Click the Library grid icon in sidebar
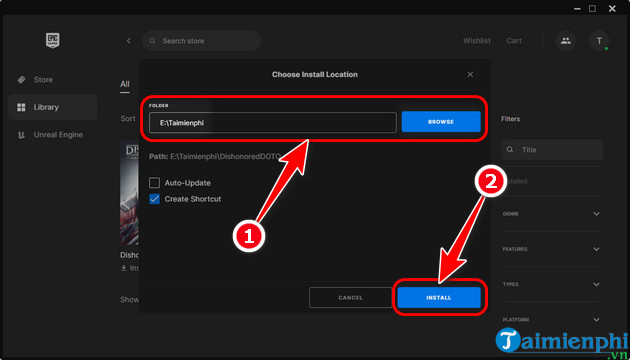The height and width of the screenshot is (360, 630). [x=21, y=107]
